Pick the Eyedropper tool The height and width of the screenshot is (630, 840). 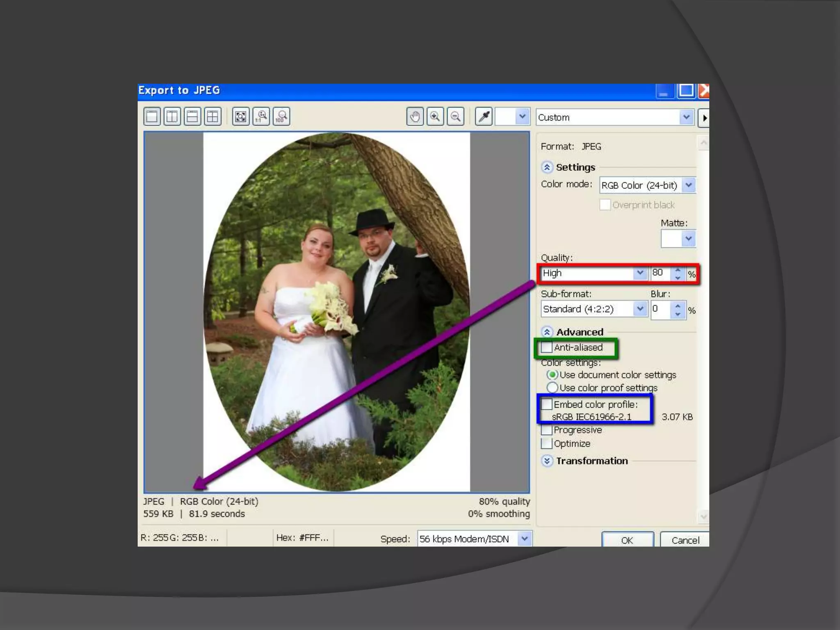[484, 117]
